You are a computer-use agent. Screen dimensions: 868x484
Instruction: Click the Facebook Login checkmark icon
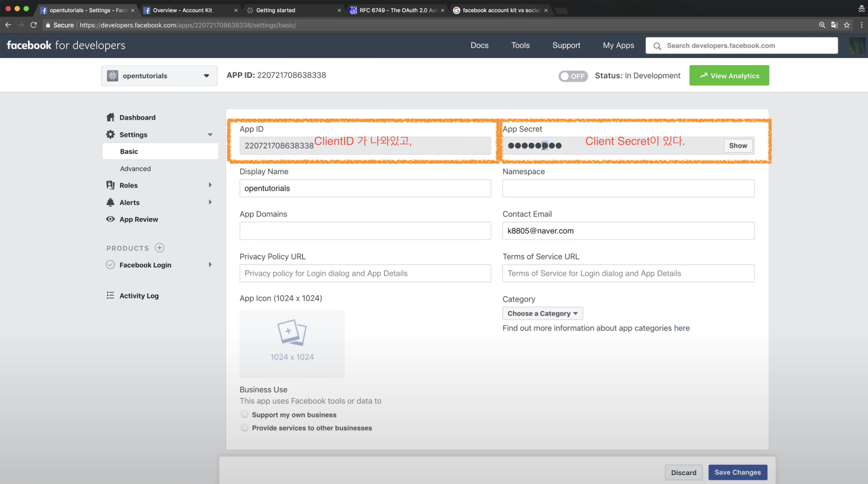[x=110, y=265]
